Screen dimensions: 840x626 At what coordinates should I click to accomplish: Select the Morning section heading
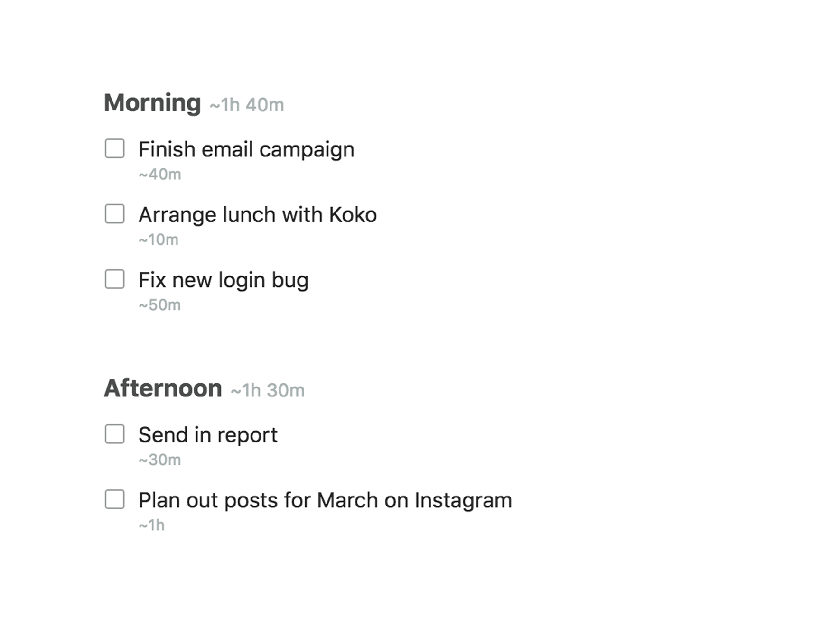152,103
